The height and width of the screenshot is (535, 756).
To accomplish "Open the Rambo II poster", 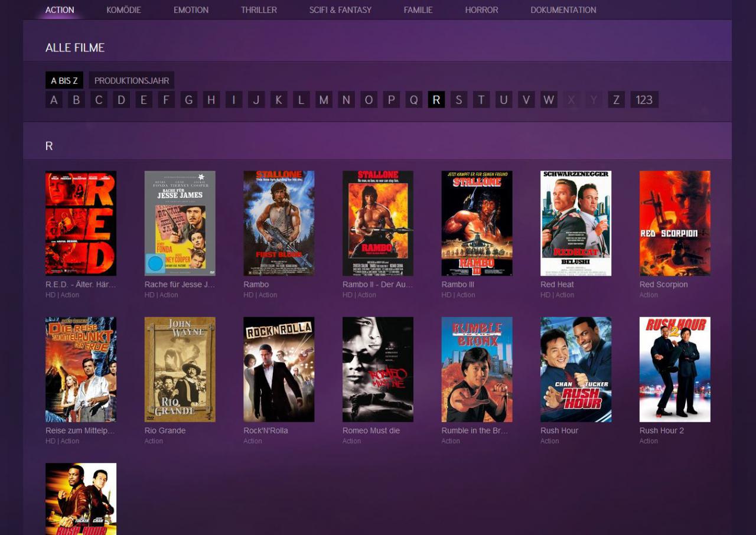I will pyautogui.click(x=378, y=223).
